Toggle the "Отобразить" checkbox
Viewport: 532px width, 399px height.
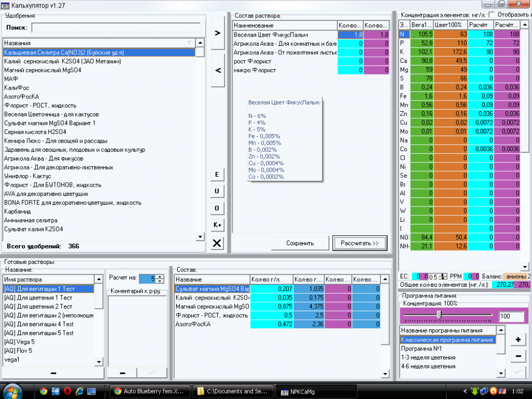(492, 14)
